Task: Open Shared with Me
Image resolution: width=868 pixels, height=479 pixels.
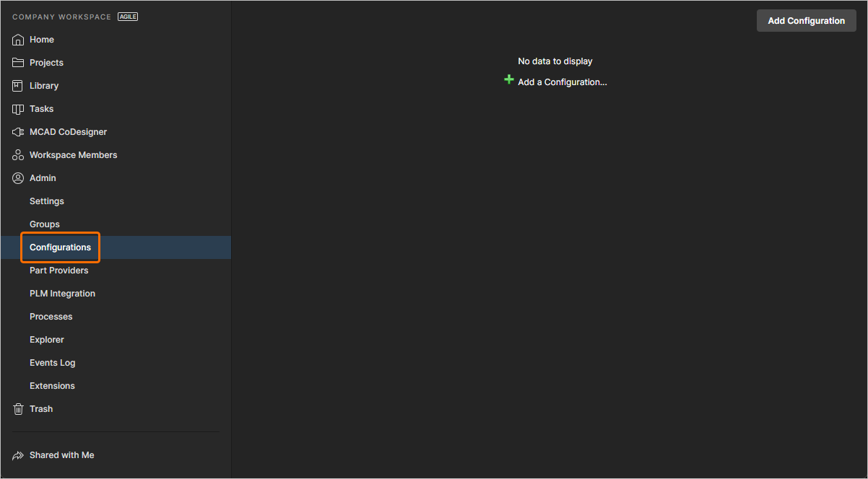Action: coord(61,455)
